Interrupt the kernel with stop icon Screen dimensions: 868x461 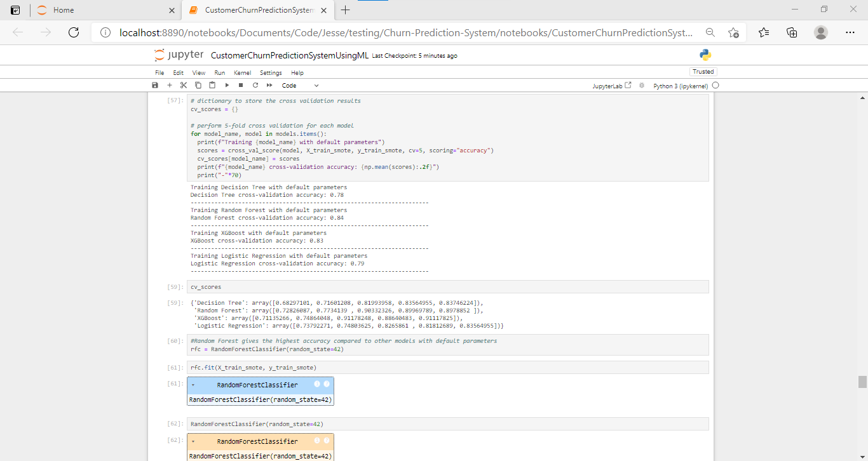[x=240, y=84]
